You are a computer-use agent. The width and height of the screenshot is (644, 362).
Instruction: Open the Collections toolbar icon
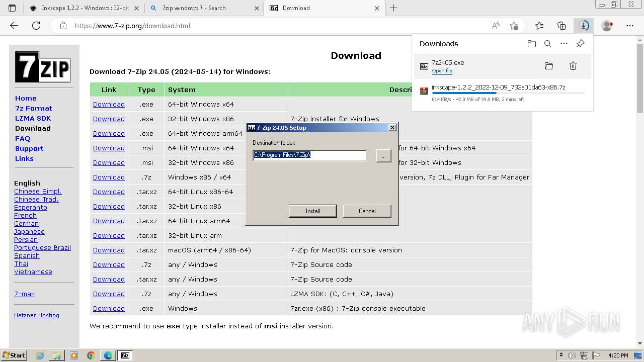[x=561, y=26]
